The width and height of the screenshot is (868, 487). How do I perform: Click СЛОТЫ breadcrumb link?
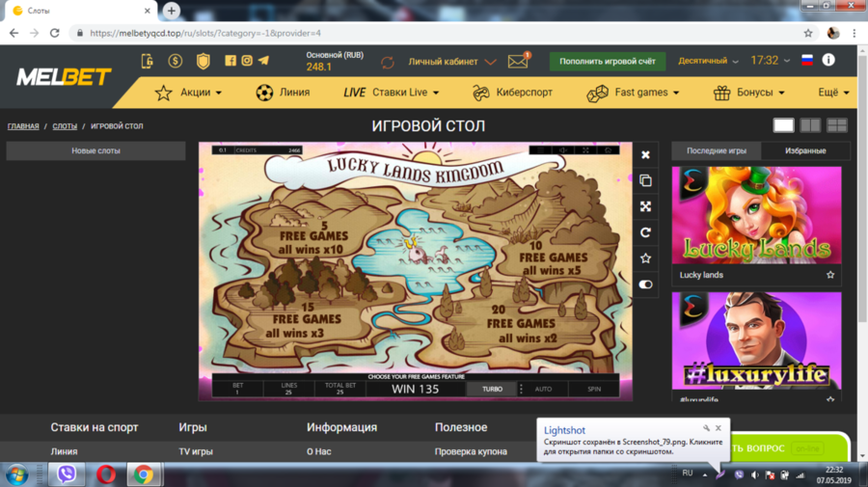(x=65, y=126)
